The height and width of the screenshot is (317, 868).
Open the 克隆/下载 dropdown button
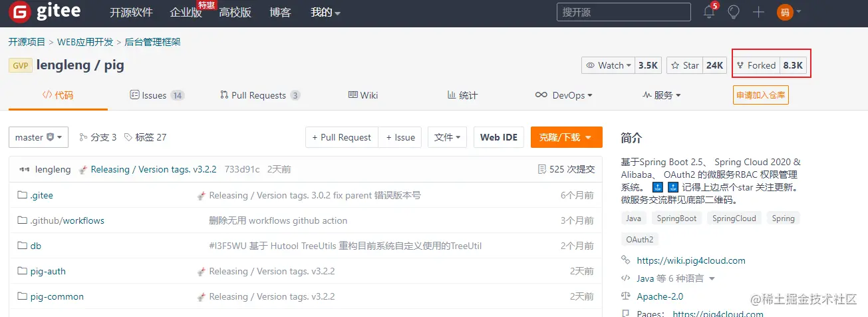pyautogui.click(x=567, y=137)
